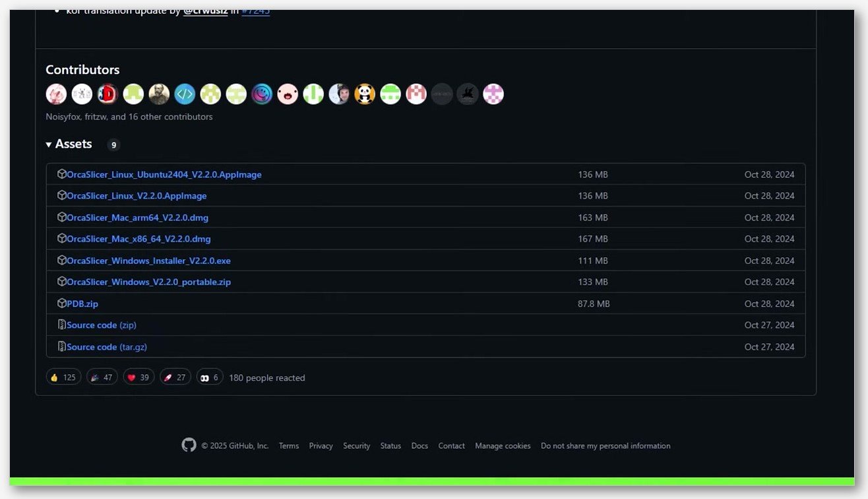This screenshot has width=868, height=499.
Task: Download OrcaSlicer_Mac_arm64_V2.2.0.dmg
Action: pyautogui.click(x=137, y=217)
